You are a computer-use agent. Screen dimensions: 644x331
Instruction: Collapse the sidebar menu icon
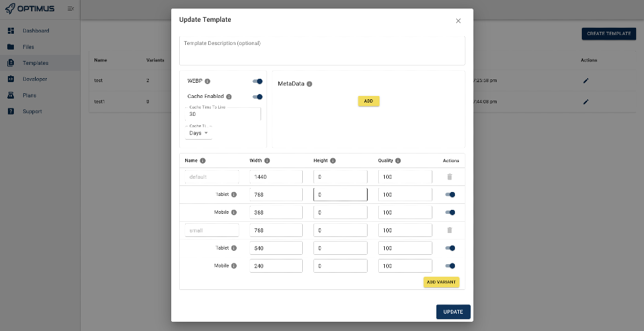point(71,9)
